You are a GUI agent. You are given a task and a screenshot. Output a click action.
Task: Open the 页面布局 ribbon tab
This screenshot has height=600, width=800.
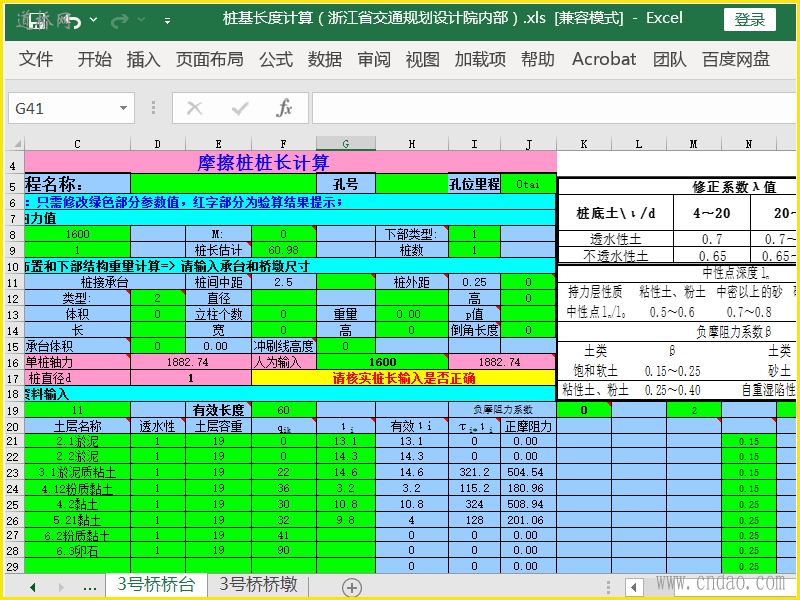[209, 59]
